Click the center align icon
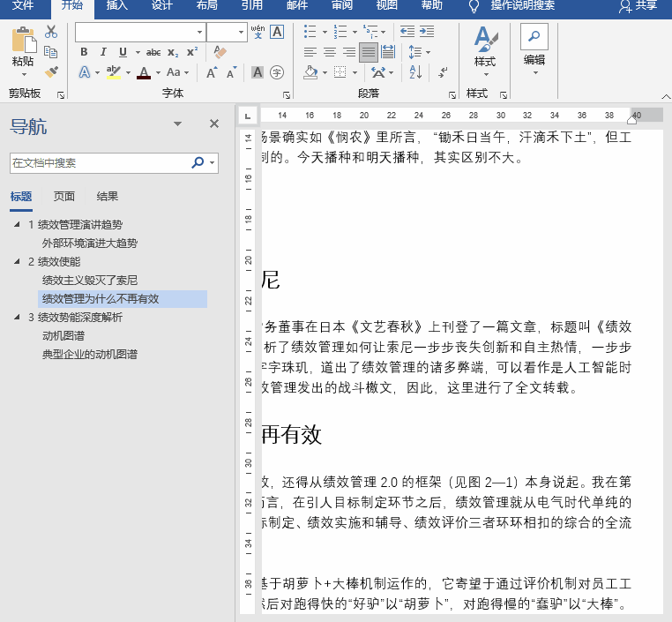The image size is (672, 622). click(x=330, y=52)
